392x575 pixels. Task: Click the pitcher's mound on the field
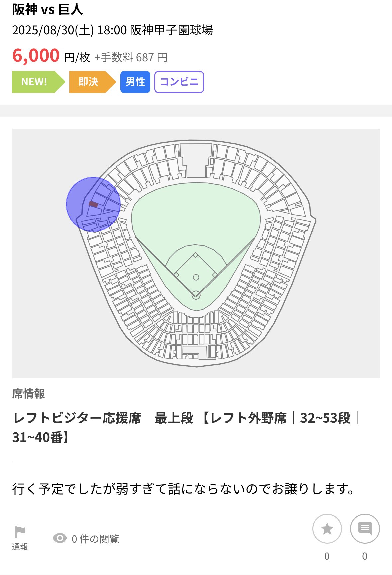(x=196, y=277)
